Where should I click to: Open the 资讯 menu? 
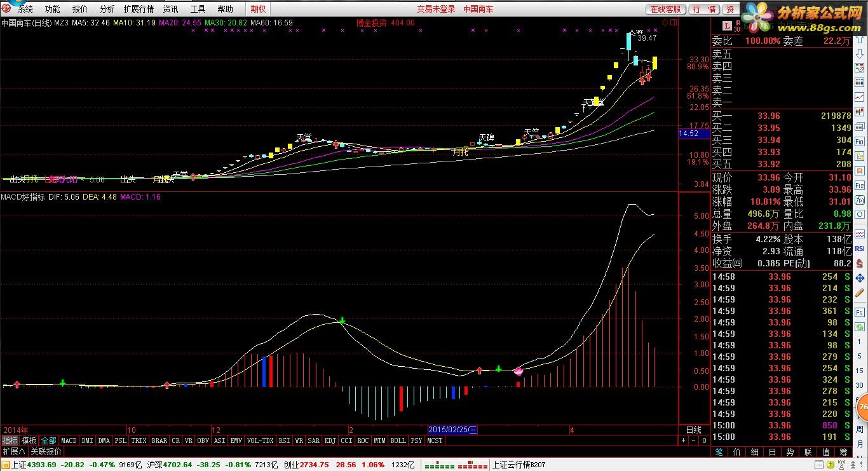tap(170, 9)
